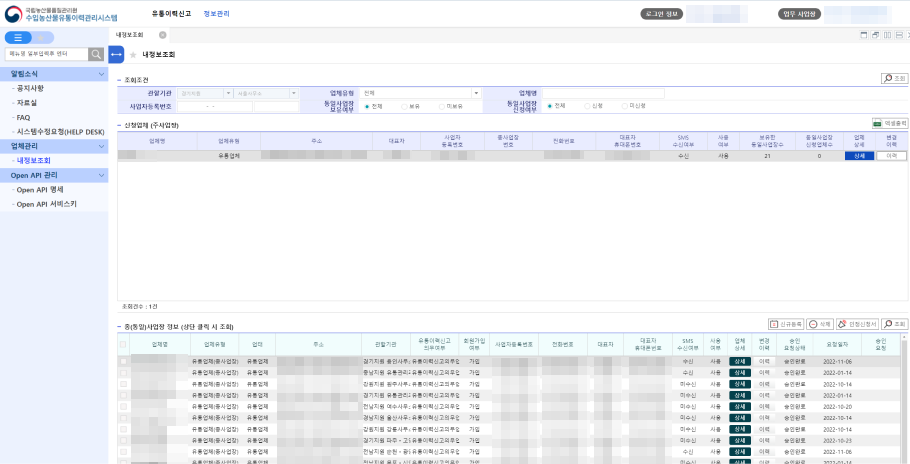This screenshot has width=910, height=464.
Task: Click the 변경신청서 button
Action: [857, 324]
